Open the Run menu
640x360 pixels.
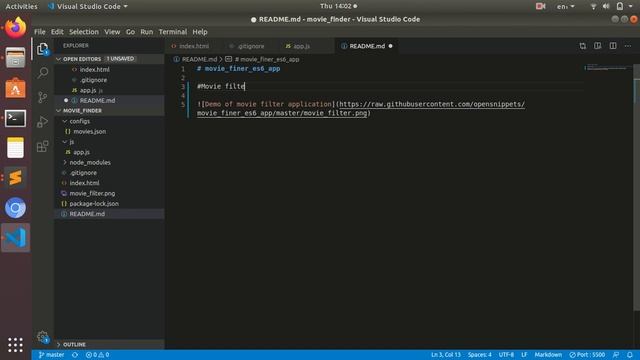(147, 32)
